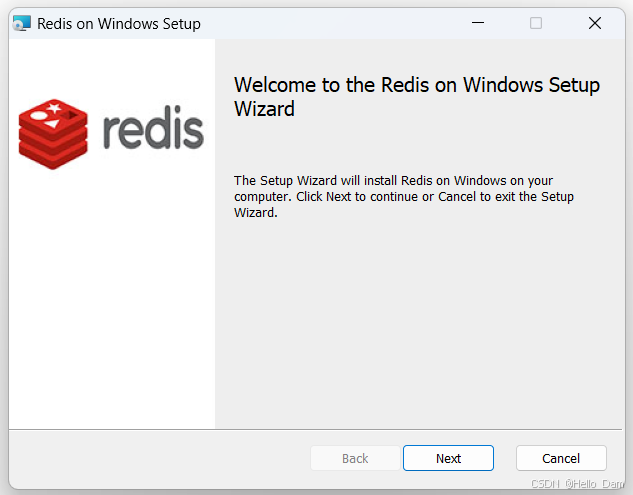Cancel the Redis setup wizard
Image resolution: width=633 pixels, height=495 pixels.
point(561,458)
